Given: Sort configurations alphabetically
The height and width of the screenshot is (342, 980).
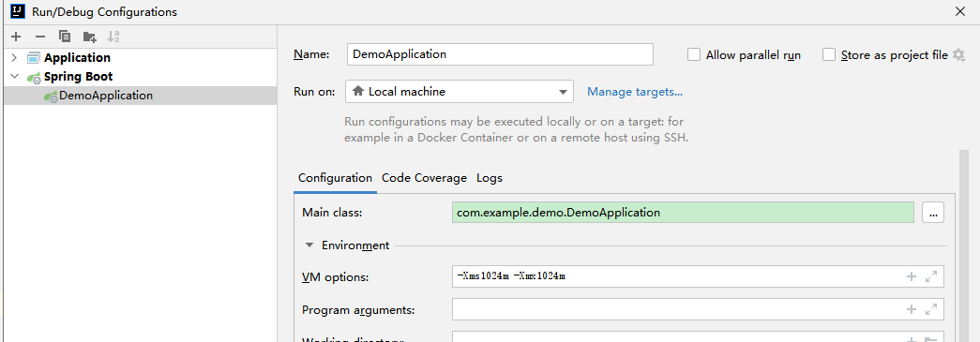Looking at the screenshot, I should 113,37.
